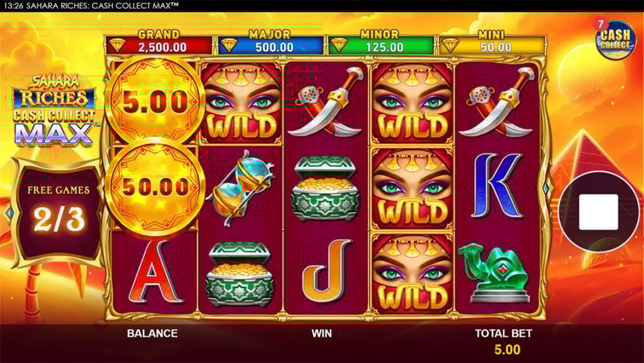Click the red A card symbol

154,271
